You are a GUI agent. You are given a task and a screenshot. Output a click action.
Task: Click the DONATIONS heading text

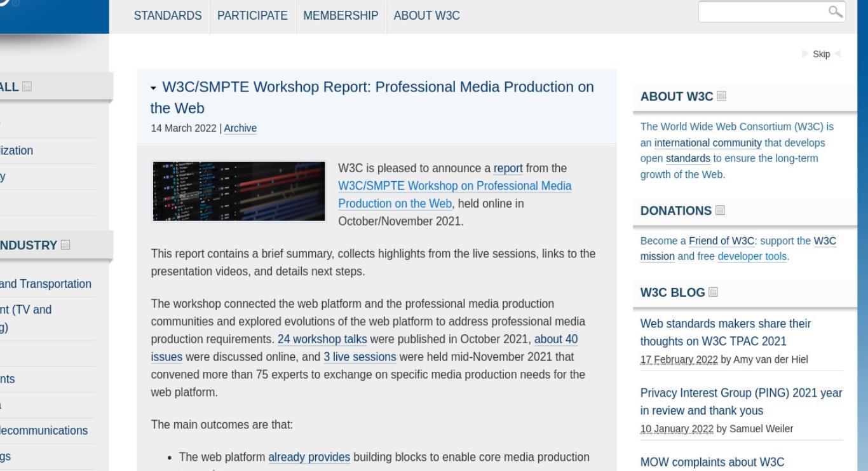[676, 210]
